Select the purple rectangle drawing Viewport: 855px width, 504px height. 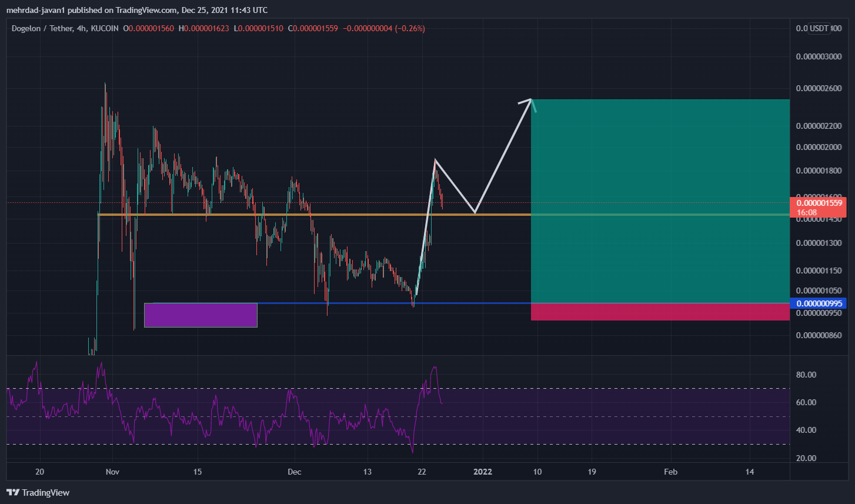[x=201, y=315]
